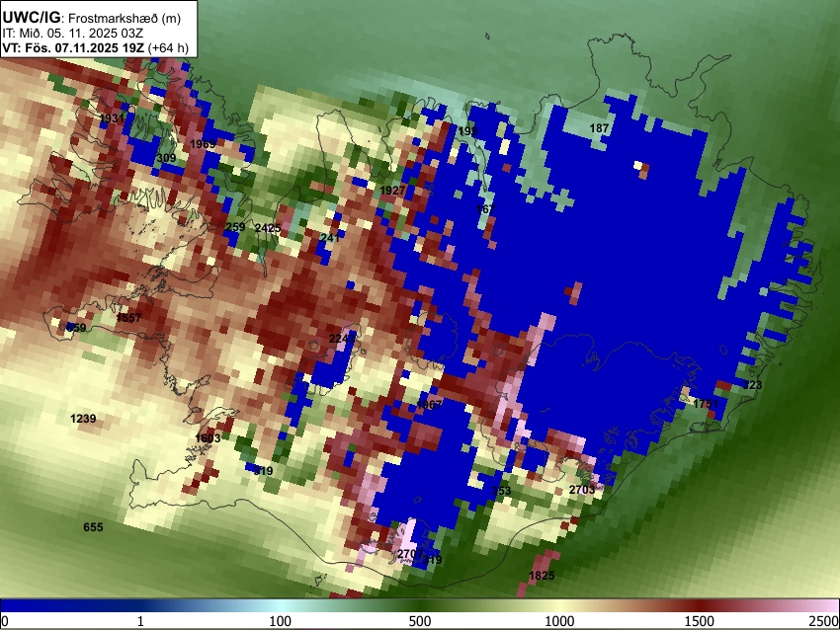Click the 309 value label
840x630 pixels.
166,158
